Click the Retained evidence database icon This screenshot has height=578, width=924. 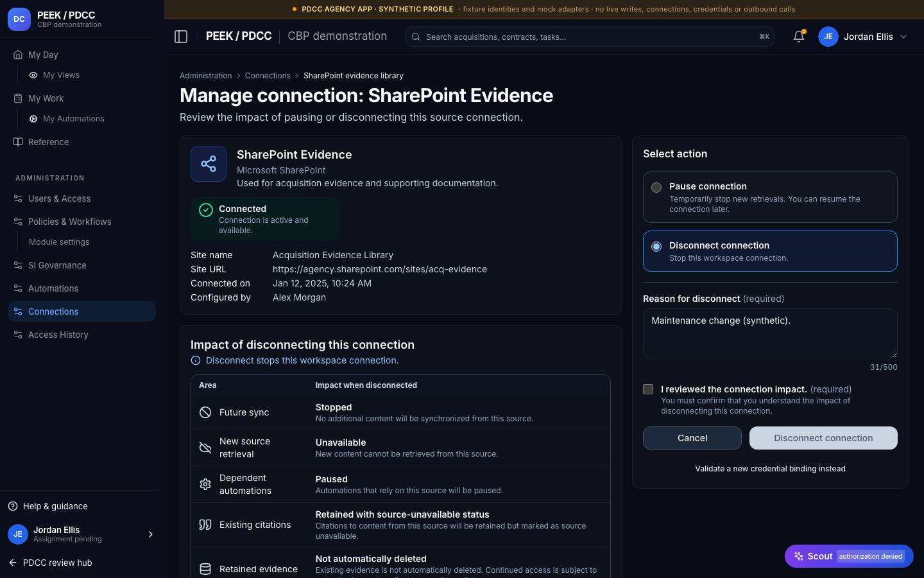[205, 569]
